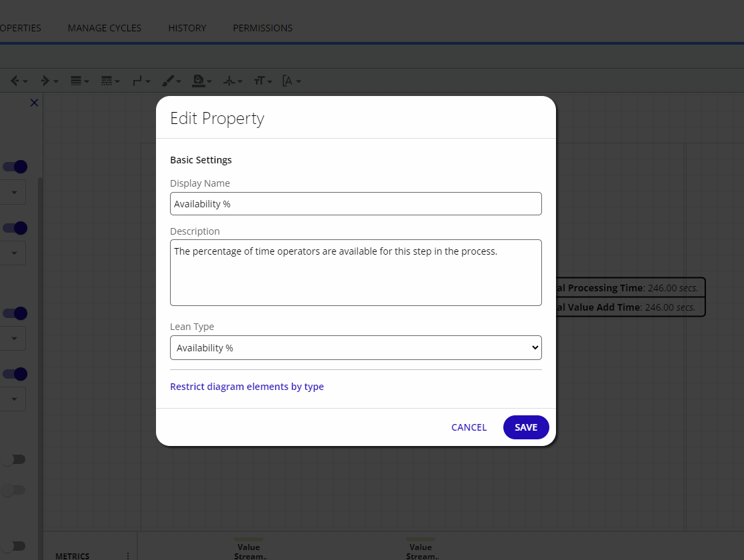Open the line weight options
This screenshot has height=560, width=744.
[80, 81]
